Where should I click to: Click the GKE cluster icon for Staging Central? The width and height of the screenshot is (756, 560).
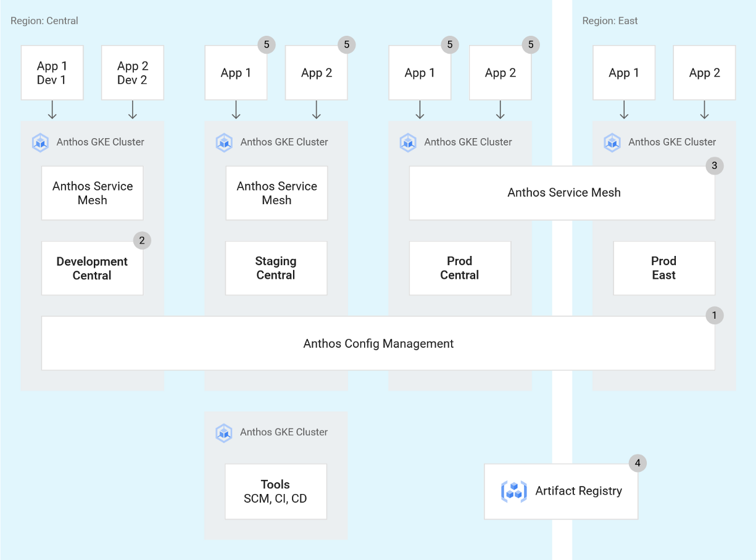coord(224,142)
